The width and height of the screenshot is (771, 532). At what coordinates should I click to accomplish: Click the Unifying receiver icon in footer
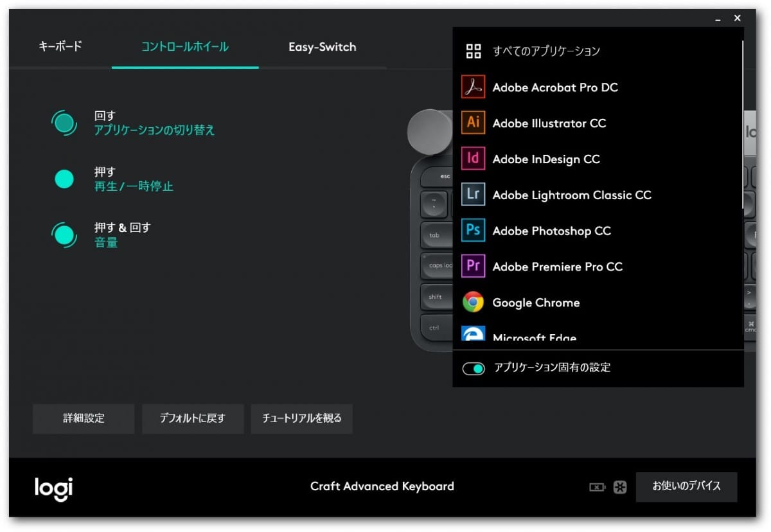point(620,487)
